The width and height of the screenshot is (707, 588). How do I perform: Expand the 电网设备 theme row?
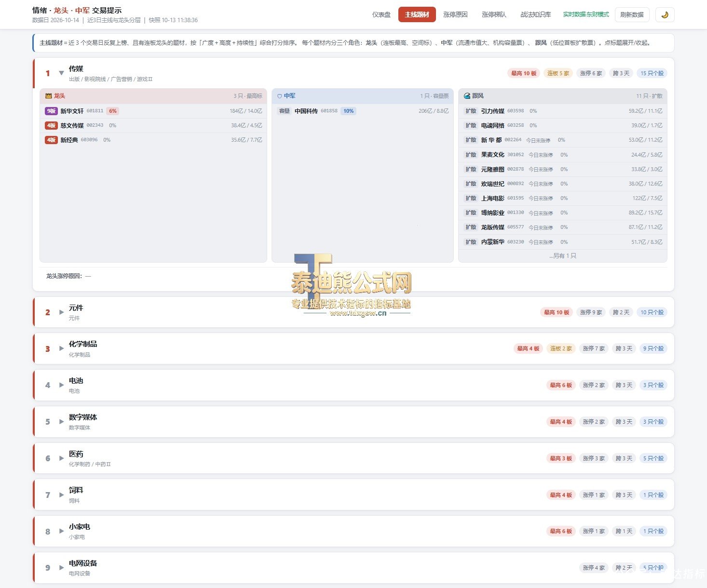61,568
